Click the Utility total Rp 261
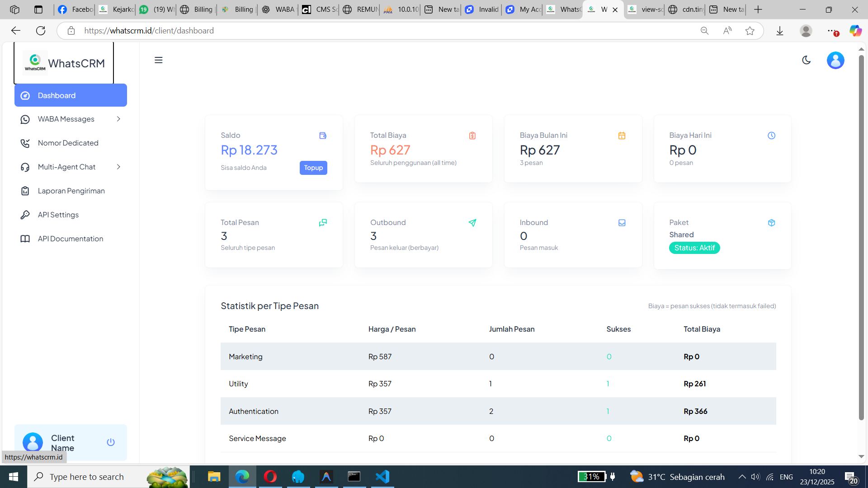Screen dimensions: 868x488 click(694, 384)
